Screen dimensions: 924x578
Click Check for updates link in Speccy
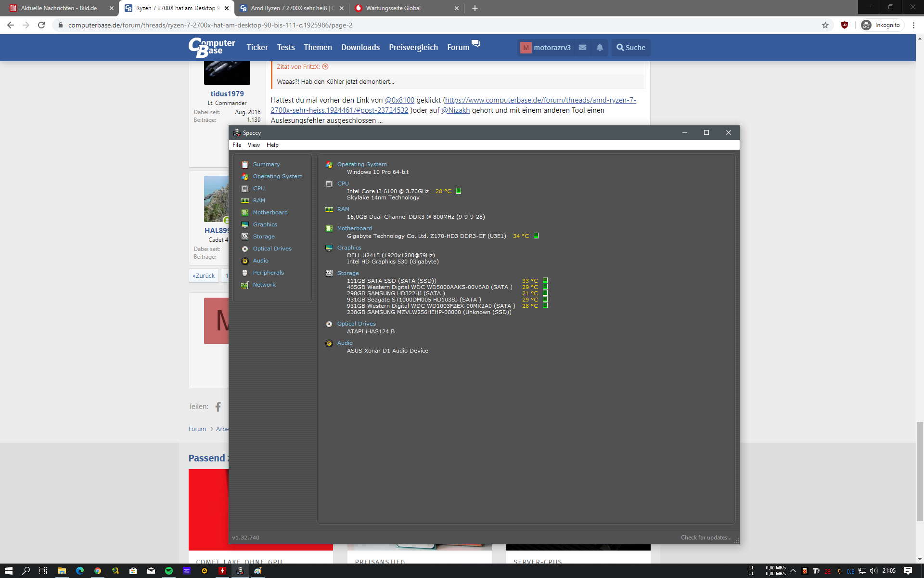click(x=706, y=538)
